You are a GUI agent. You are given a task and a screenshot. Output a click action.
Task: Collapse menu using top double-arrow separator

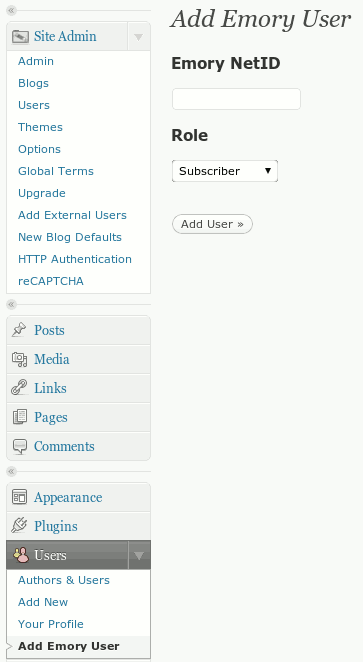(x=11, y=10)
